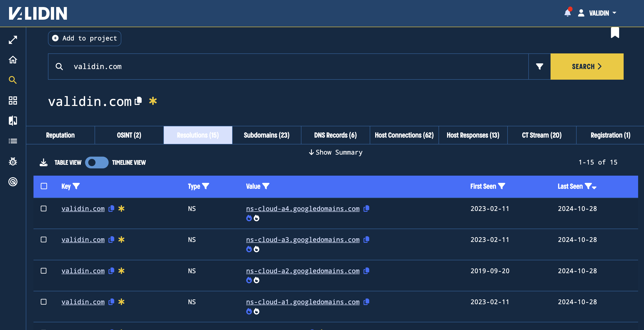Switch to the Reputation tab
Image resolution: width=644 pixels, height=330 pixels.
point(60,135)
